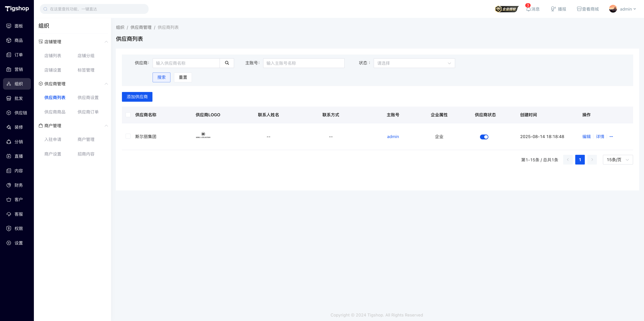Click the supplier search magnifier icon
Screen dimensions: 644x321
(x=227, y=63)
